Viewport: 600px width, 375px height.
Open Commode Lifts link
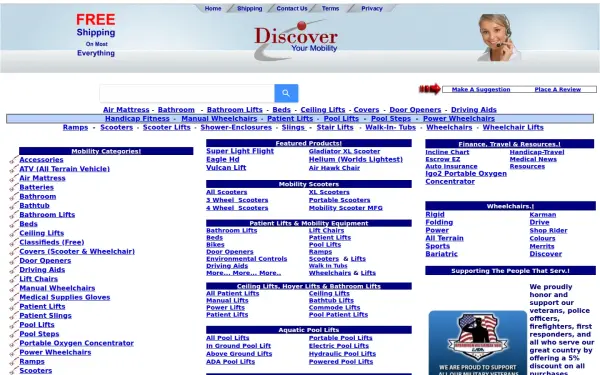[334, 308]
